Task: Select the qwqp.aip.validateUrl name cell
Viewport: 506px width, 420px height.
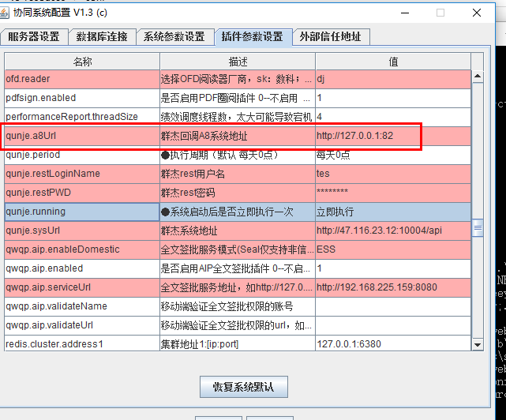Action: (82, 326)
